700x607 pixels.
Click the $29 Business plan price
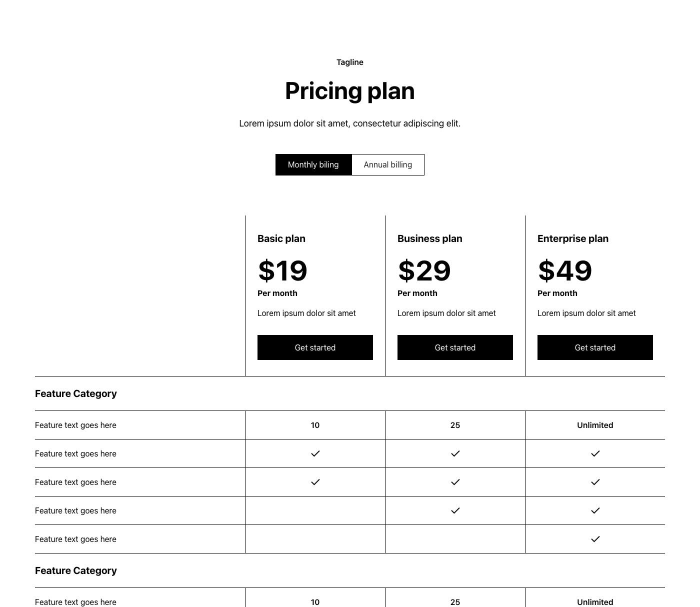click(424, 270)
